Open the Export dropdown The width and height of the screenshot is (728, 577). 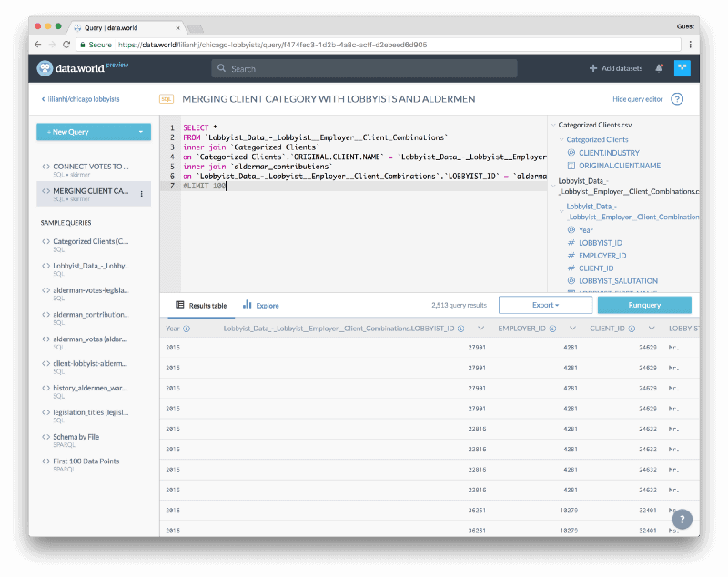[545, 305]
